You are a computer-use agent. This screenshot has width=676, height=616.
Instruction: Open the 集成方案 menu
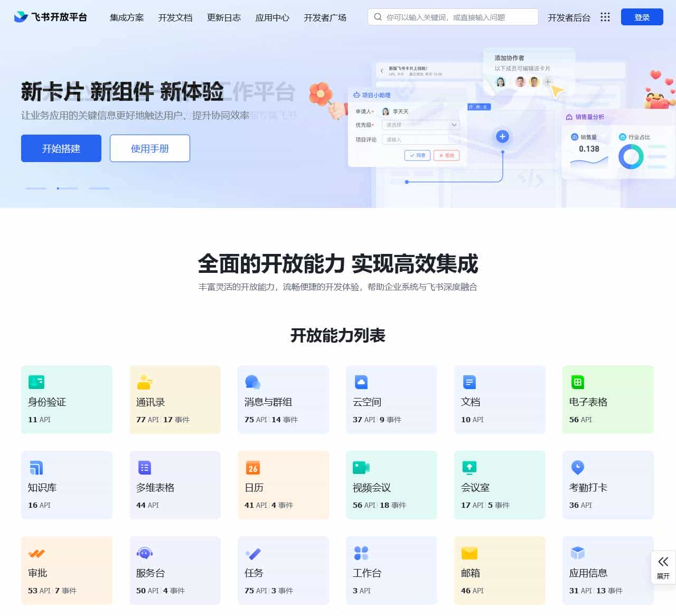click(127, 17)
